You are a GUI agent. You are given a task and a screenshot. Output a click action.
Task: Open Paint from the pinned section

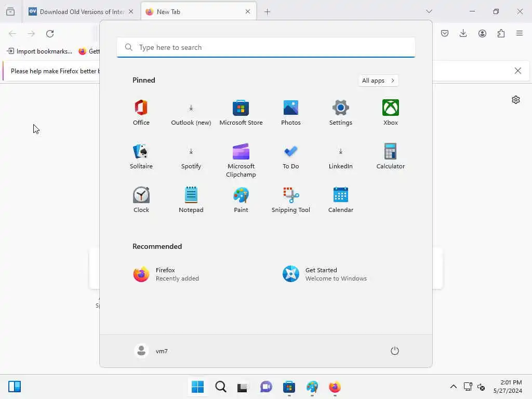(x=241, y=200)
